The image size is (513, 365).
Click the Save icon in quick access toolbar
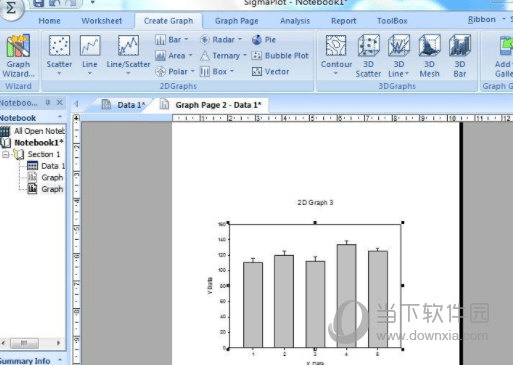(x=38, y=3)
